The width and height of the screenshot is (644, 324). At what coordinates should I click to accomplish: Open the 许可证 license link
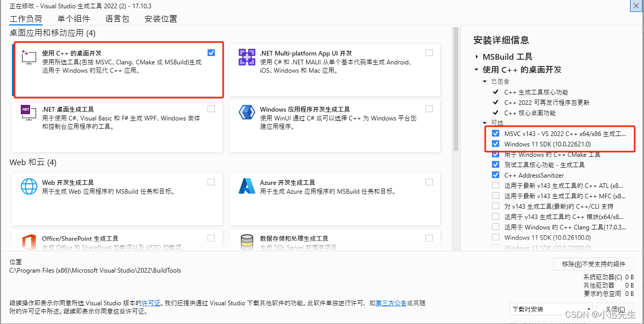coord(151,303)
